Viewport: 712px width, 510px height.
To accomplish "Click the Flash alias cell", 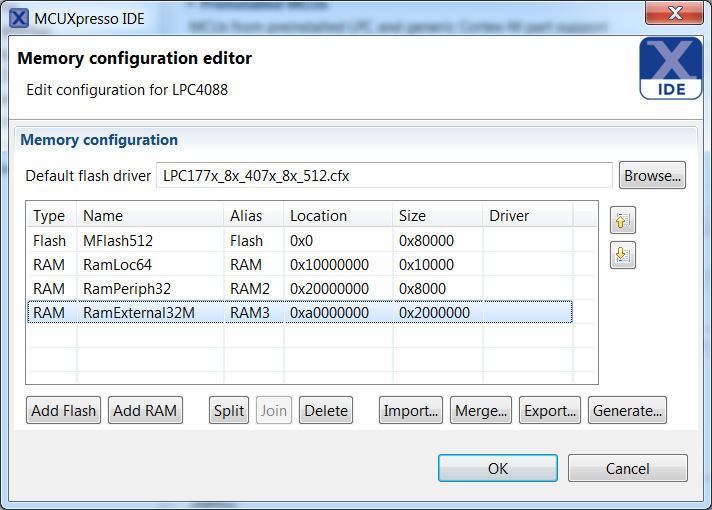I will click(x=254, y=241).
